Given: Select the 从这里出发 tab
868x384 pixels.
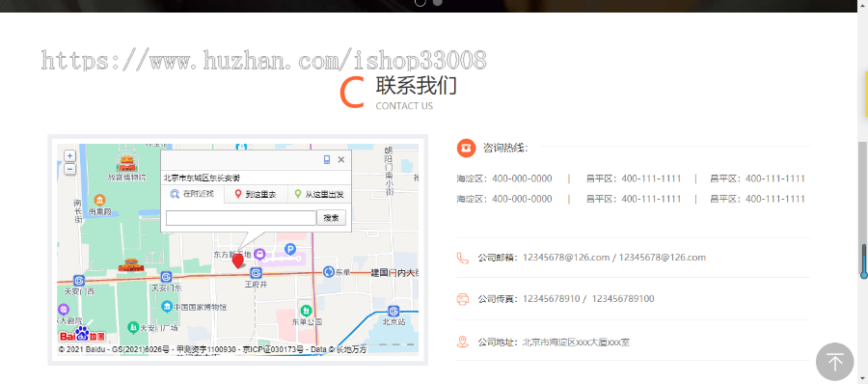Looking at the screenshot, I should pos(319,195).
